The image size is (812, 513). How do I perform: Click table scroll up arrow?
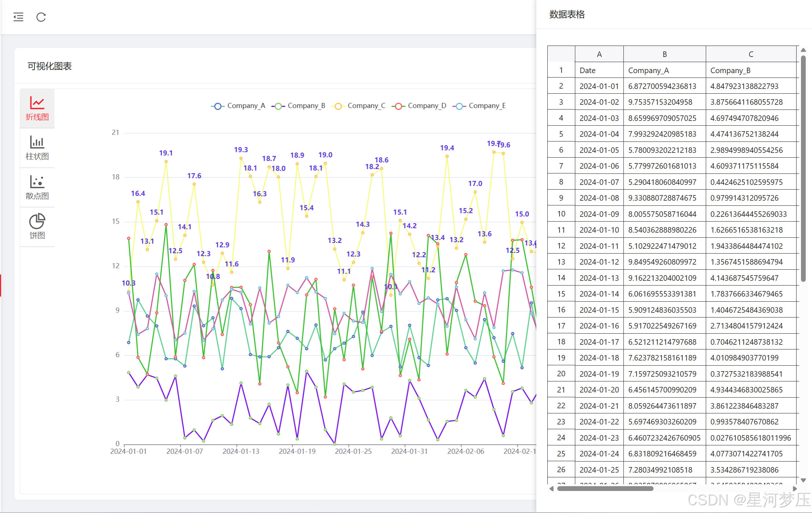[x=803, y=50]
